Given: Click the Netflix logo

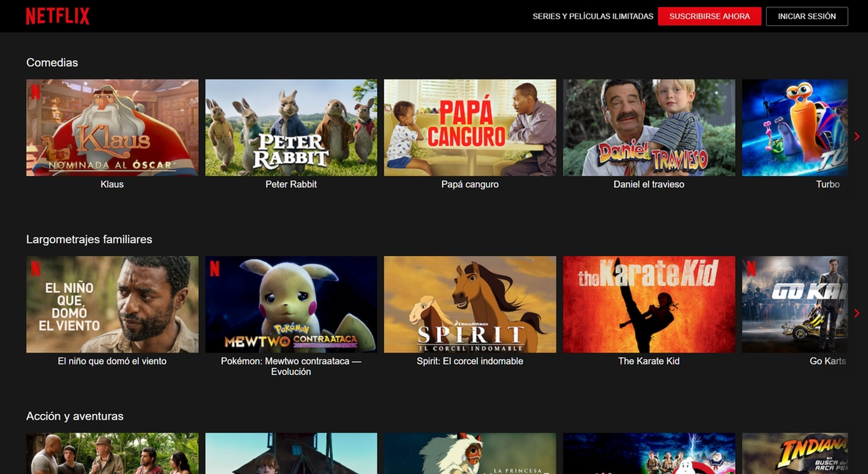Looking at the screenshot, I should click(x=58, y=16).
